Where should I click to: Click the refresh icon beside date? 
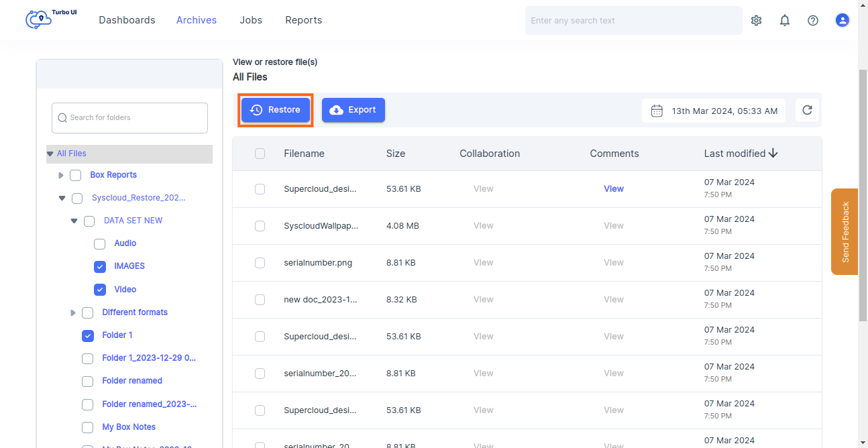pyautogui.click(x=807, y=110)
